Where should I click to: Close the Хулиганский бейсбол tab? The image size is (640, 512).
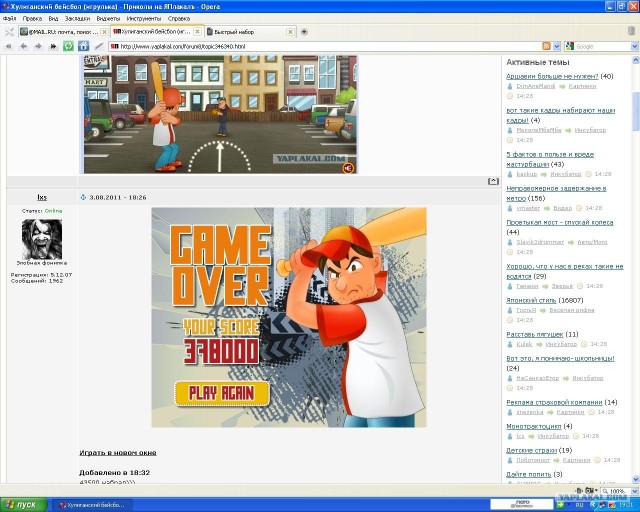(198, 31)
